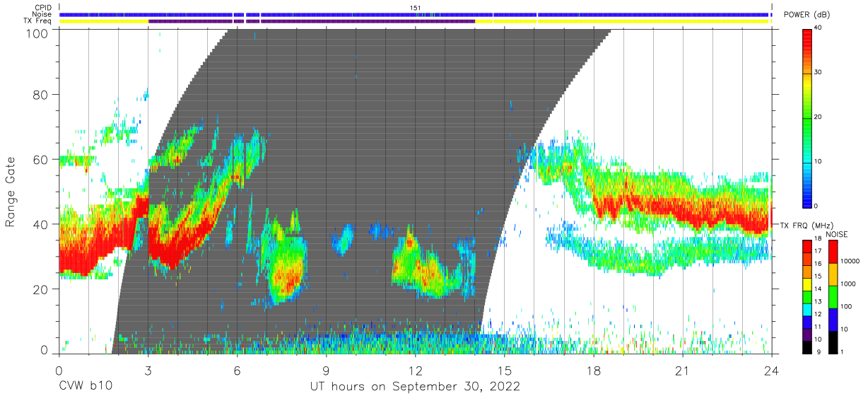Click the green 13–14 MHz swatch in TX FRQ legend
This screenshot has height=401, width=868.
coord(807,296)
